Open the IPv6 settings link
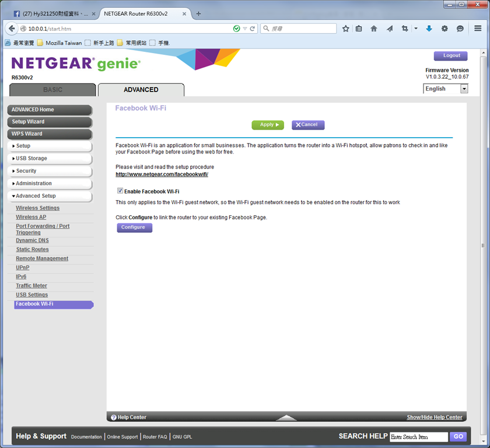 (21, 276)
